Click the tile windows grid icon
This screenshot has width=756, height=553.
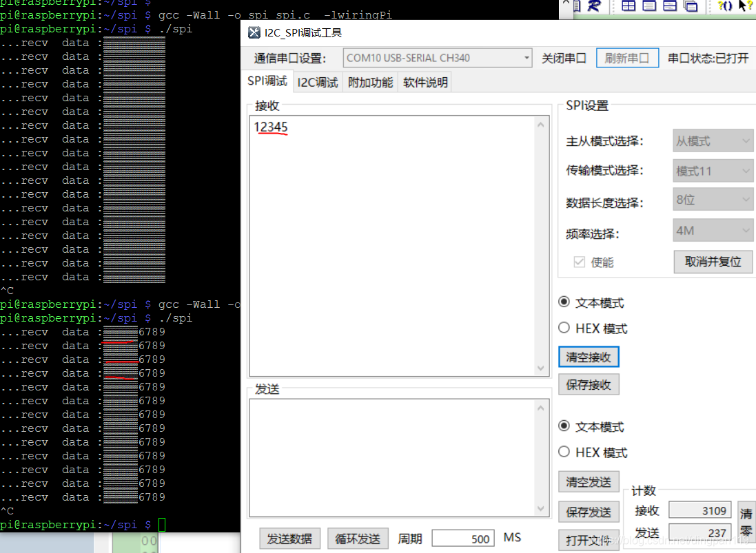pyautogui.click(x=628, y=7)
